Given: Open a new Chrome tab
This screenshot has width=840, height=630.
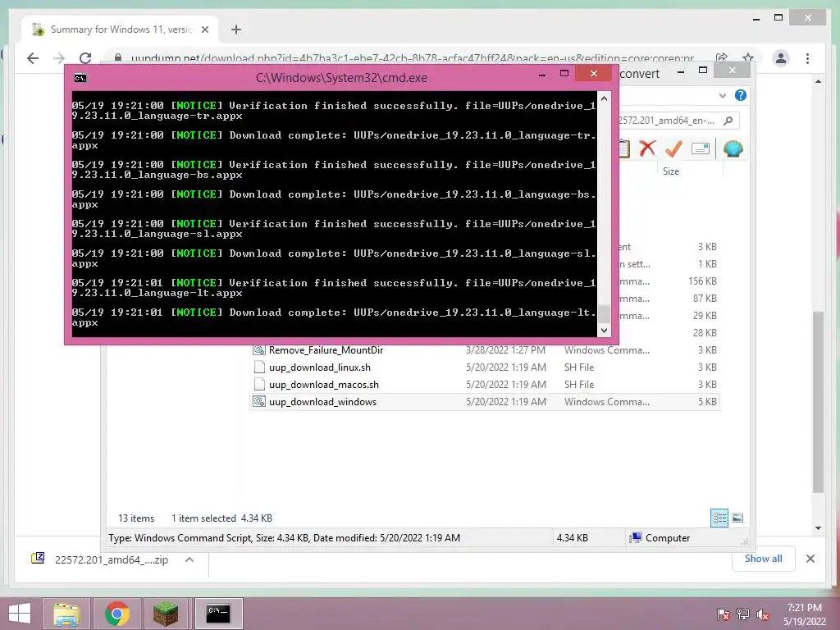Looking at the screenshot, I should click(236, 30).
